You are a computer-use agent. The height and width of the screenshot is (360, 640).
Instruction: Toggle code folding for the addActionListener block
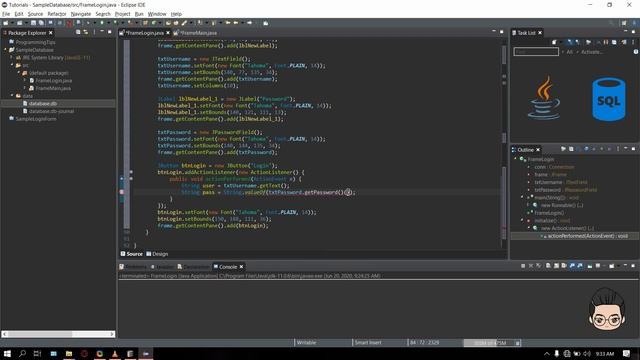point(131,172)
